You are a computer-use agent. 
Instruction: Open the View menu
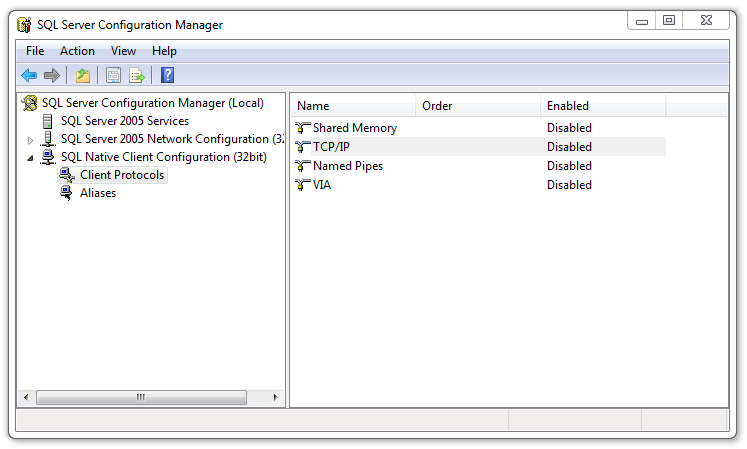(x=123, y=51)
